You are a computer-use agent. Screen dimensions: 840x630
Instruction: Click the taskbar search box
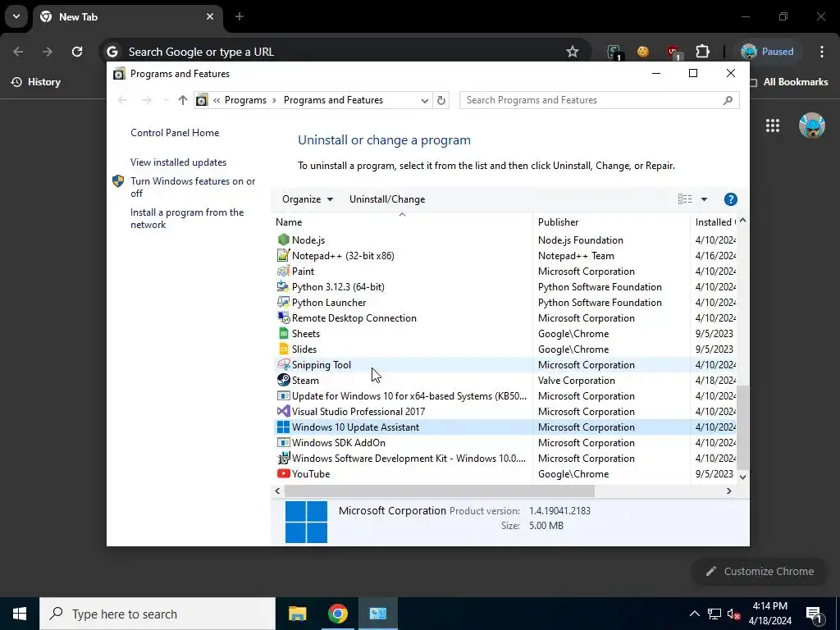(x=157, y=614)
